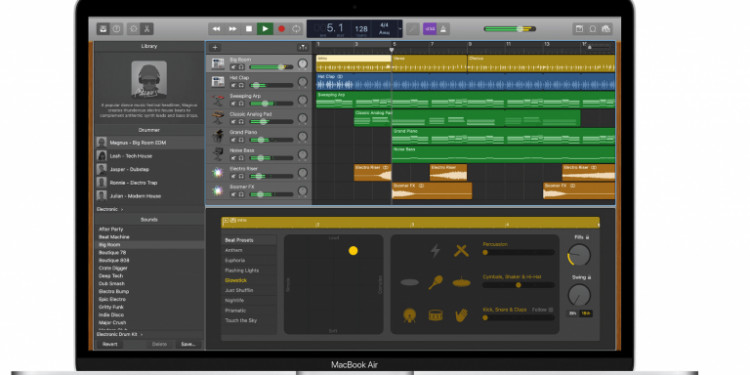
Task: Adjust the Big Room track volume slider
Action: (x=271, y=67)
